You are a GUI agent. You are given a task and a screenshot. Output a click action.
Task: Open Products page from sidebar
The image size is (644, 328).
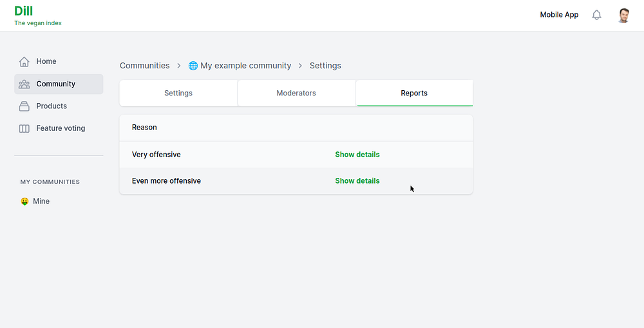coord(52,106)
